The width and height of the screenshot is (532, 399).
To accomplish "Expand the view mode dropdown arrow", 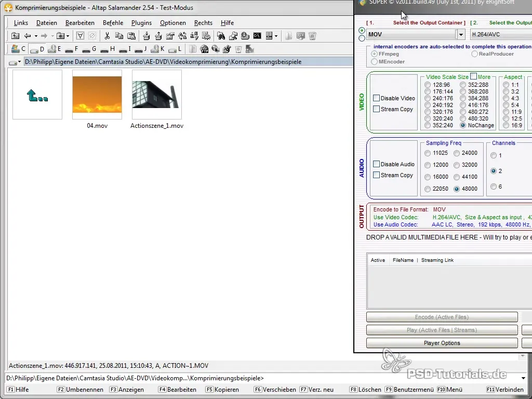I will (276, 36).
